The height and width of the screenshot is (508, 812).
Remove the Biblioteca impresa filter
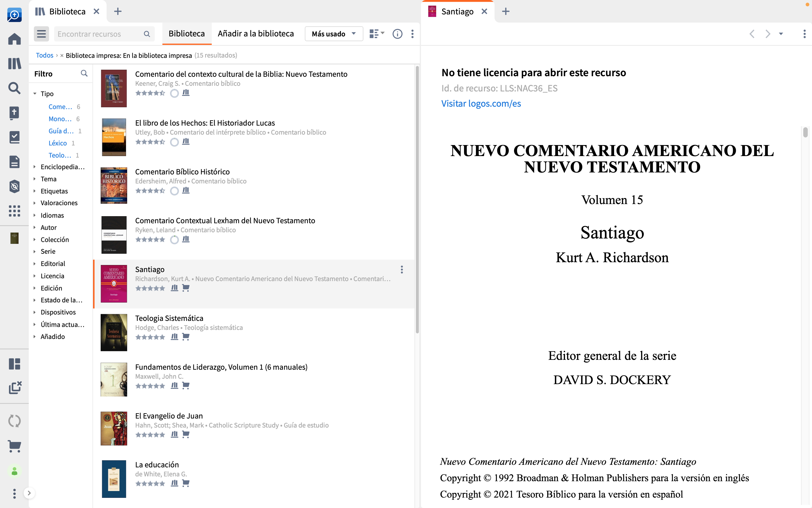click(62, 55)
